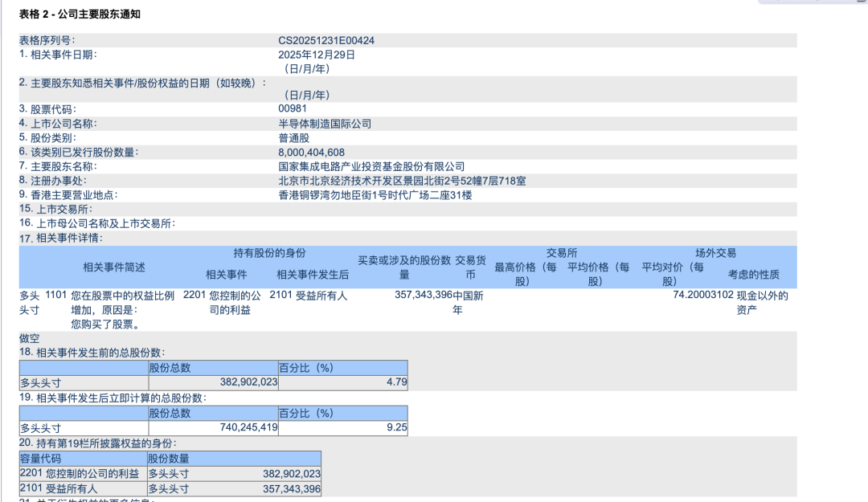Click the page heading 表格 2 - 公司主要股东通知
868x502 pixels.
[x=80, y=14]
